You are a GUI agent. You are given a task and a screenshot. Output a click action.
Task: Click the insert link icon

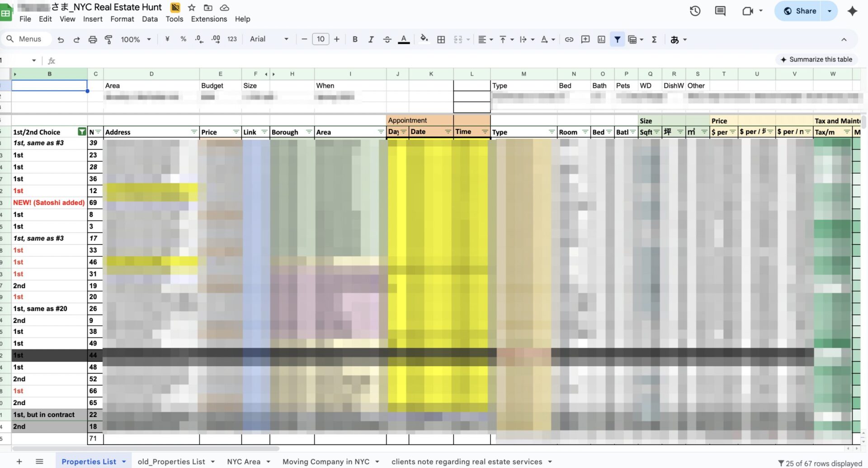click(x=569, y=39)
